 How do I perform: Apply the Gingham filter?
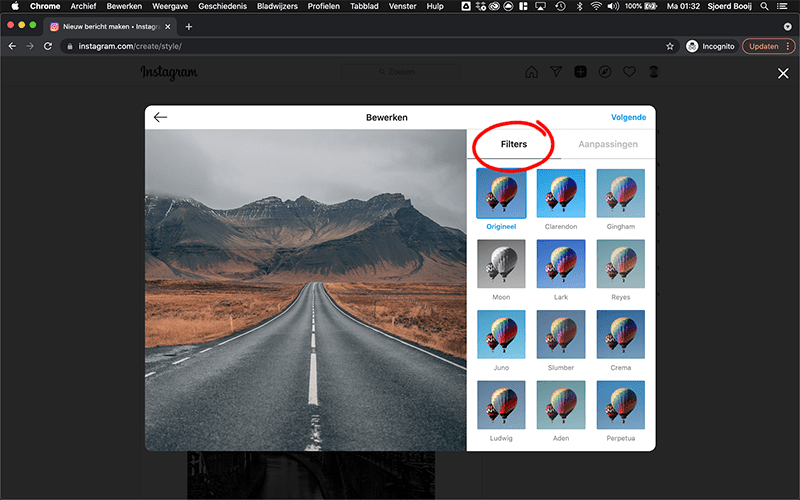[x=620, y=193]
